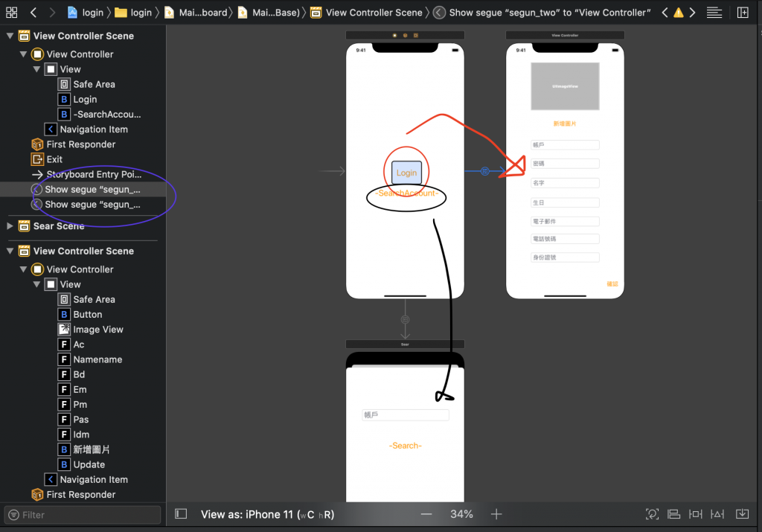Viewport: 762px width, 532px height.
Task: Select the blue segue circle on arrow
Action: tap(484, 171)
